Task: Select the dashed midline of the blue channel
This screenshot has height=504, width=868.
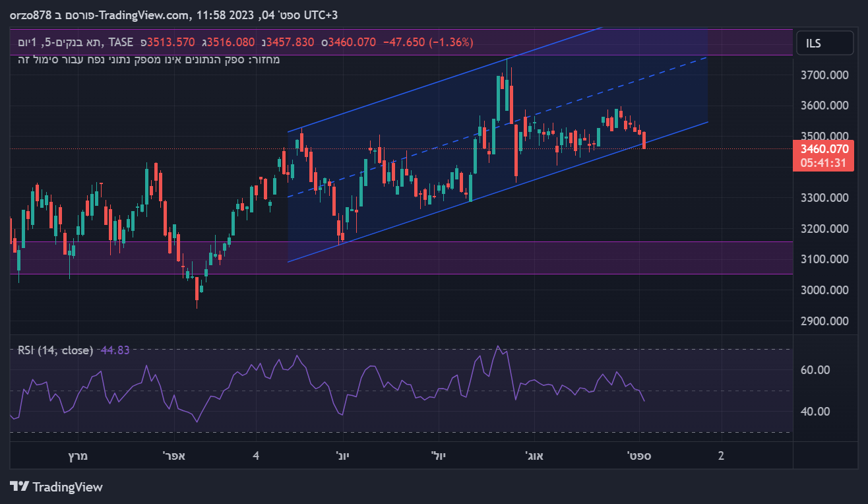Action: click(x=498, y=128)
